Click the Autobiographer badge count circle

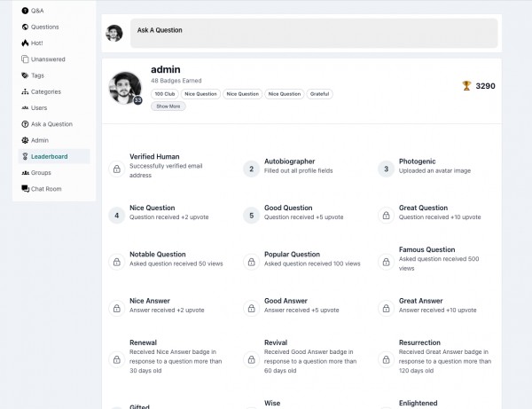tap(251, 169)
